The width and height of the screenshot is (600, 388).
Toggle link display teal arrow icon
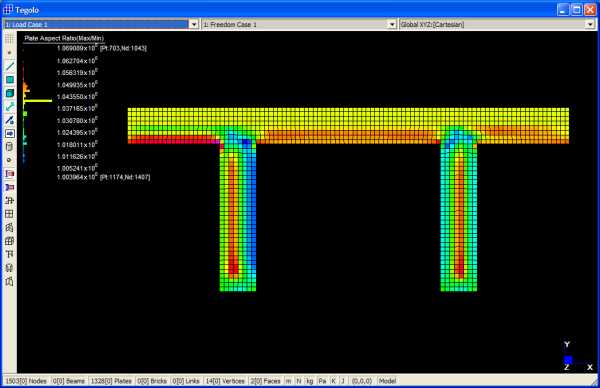(10, 107)
